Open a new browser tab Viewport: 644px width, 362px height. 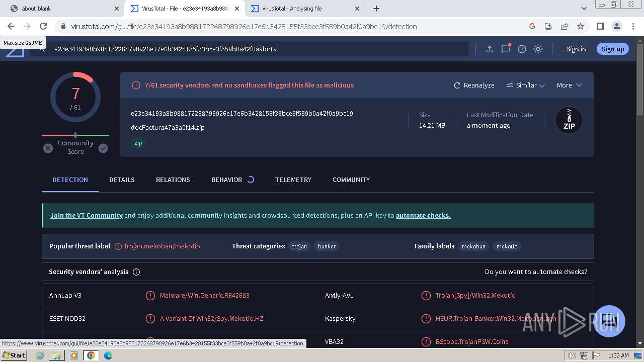click(376, 9)
